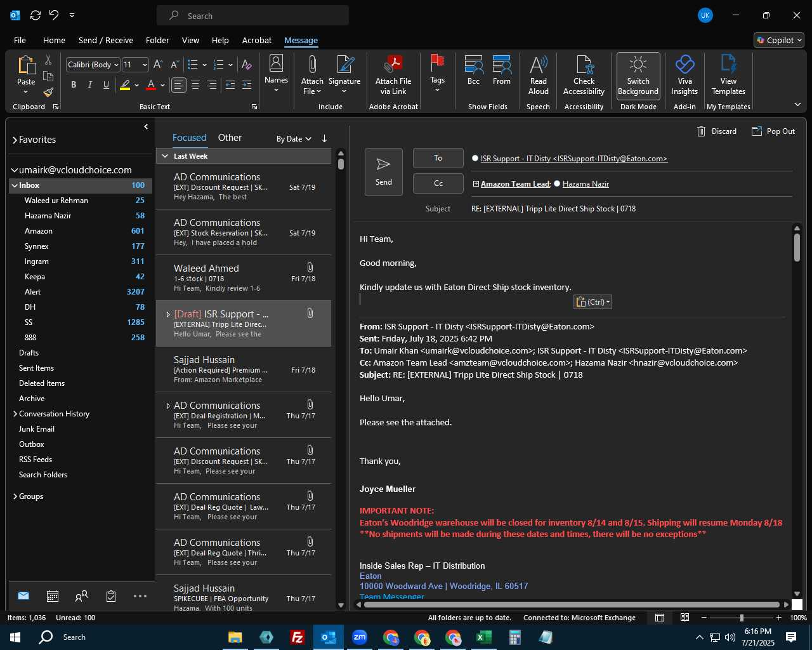Expand the Groups section

pos(15,496)
